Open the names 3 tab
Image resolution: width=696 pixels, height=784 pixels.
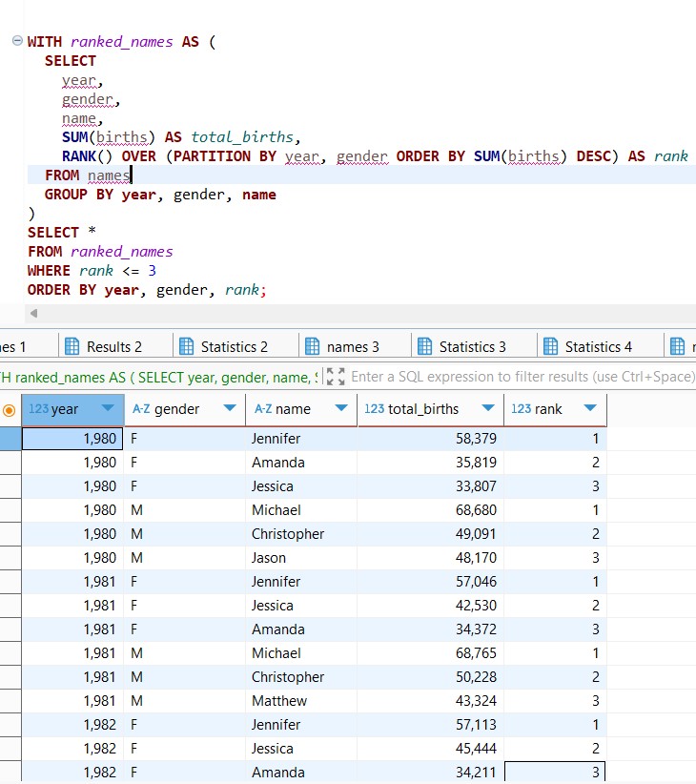(x=342, y=346)
